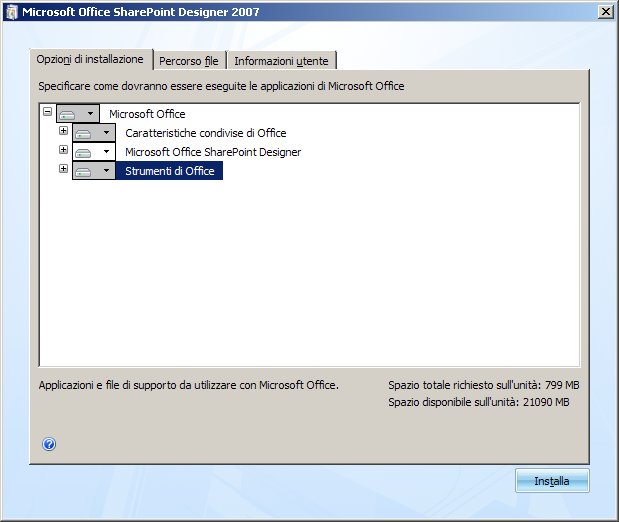
Task: Click the setup icon in the title bar
Action: (x=12, y=12)
